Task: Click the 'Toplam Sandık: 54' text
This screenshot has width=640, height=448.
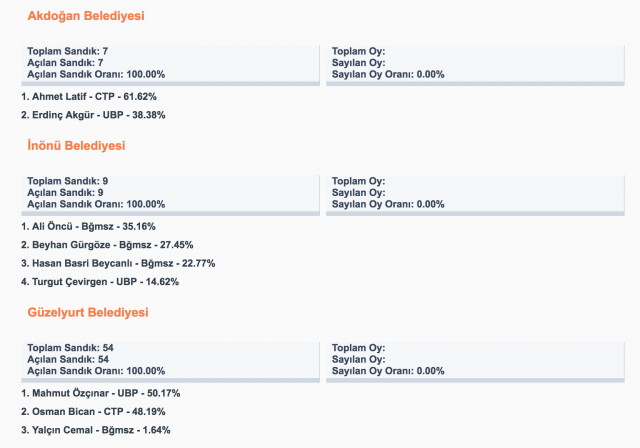Action: pyautogui.click(x=68, y=348)
